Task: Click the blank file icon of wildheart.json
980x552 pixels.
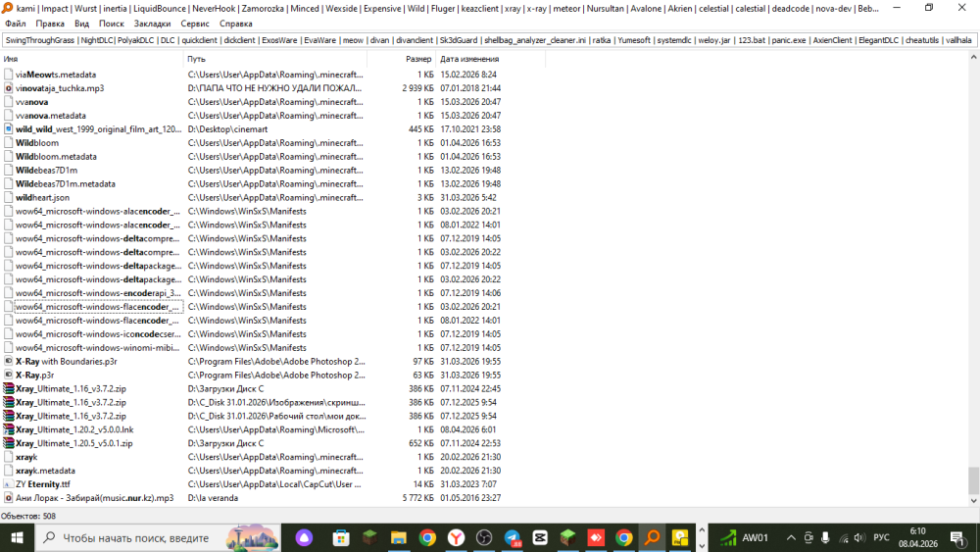Action: click(x=8, y=197)
